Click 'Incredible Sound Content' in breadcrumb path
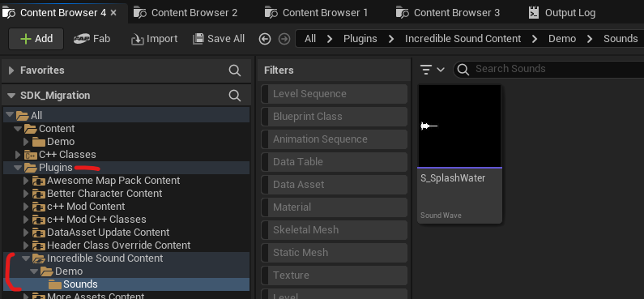Screen dimensions: 644x299 click(x=463, y=39)
